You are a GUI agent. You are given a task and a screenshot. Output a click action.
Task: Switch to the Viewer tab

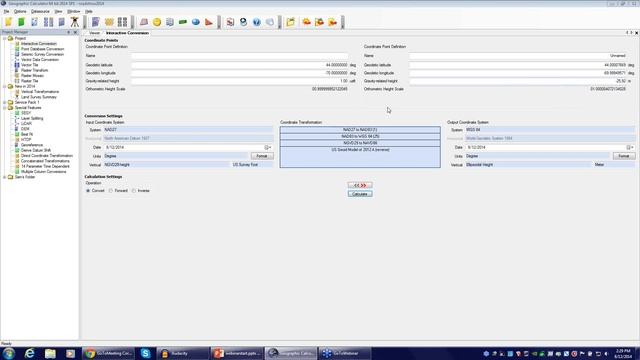(94, 33)
